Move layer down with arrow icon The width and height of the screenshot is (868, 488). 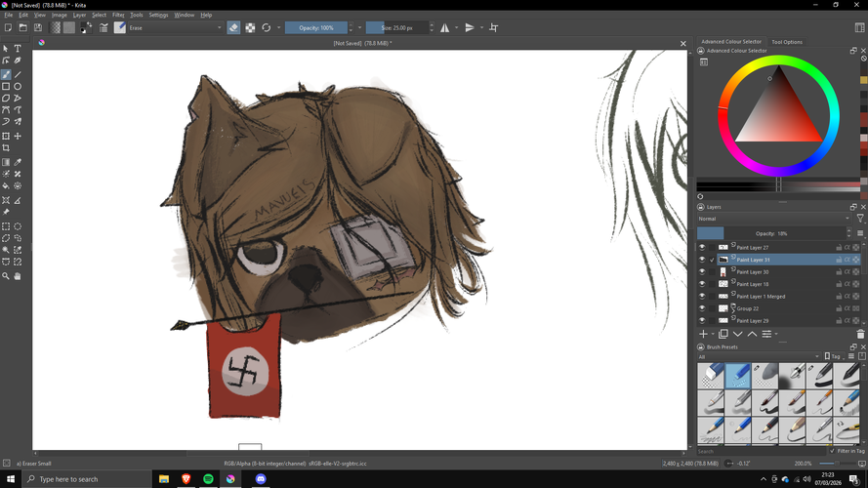tap(737, 334)
